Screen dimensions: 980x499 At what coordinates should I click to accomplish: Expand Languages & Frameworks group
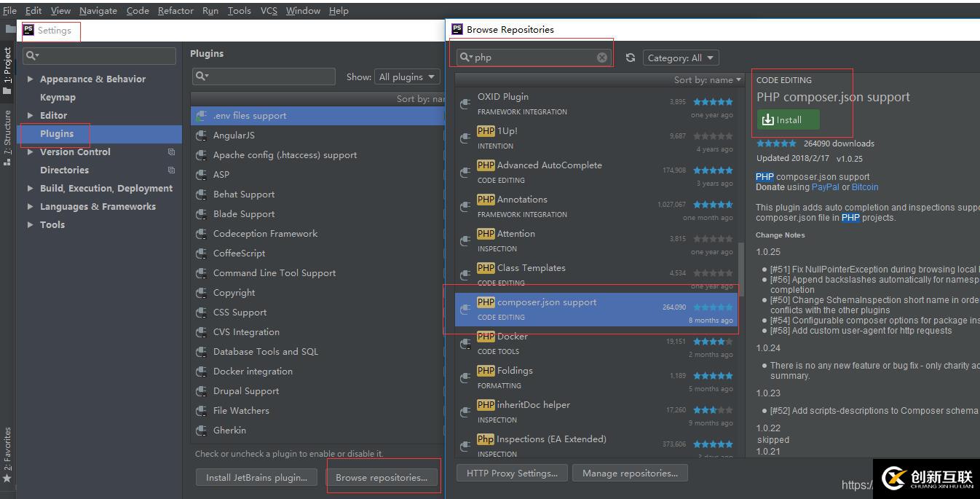30,206
